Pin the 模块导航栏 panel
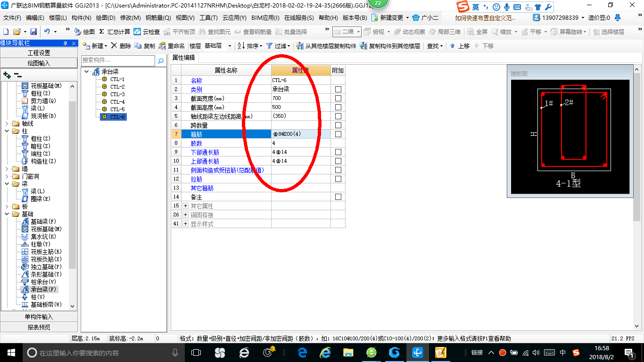Viewport: 644px width, 362px height. (x=65, y=43)
